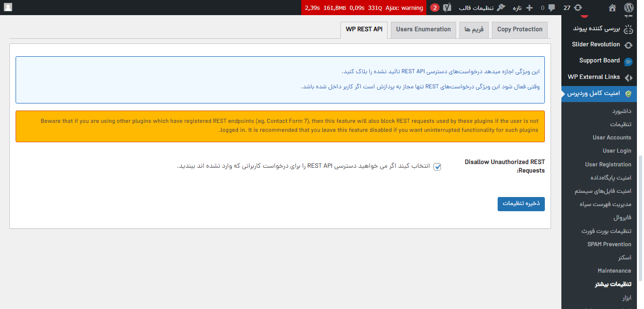Click the home site icon
The height and width of the screenshot is (309, 644).
612,8
